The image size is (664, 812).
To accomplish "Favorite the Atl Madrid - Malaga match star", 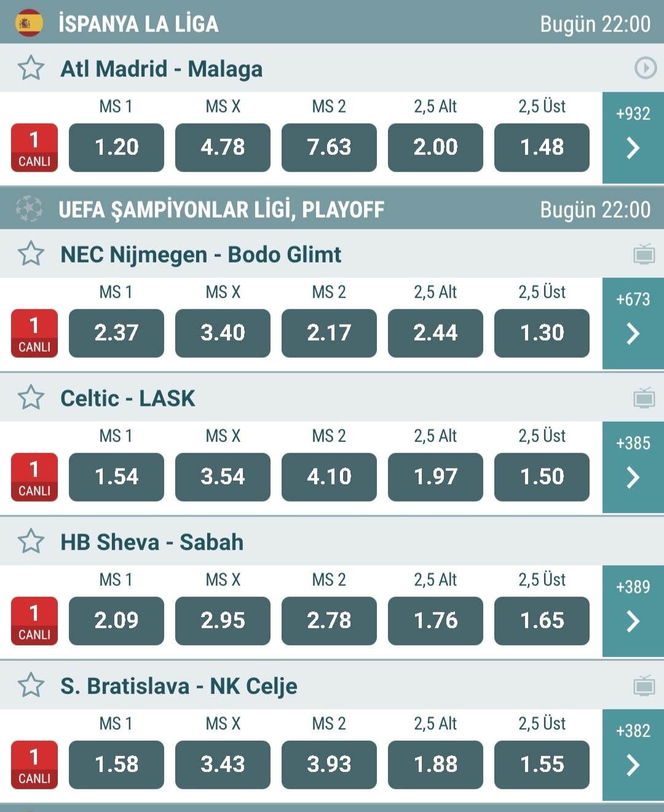I will pyautogui.click(x=31, y=68).
